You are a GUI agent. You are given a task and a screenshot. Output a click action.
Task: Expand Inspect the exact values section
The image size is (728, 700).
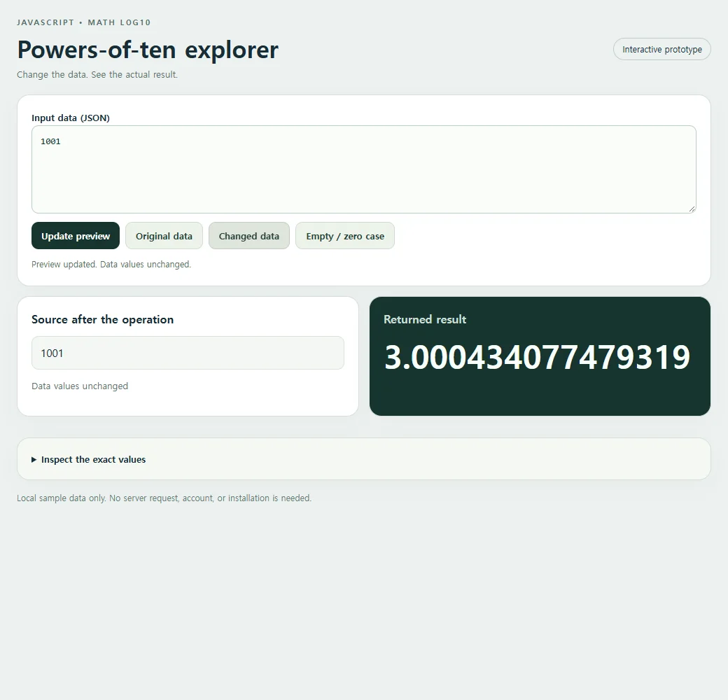coord(364,459)
